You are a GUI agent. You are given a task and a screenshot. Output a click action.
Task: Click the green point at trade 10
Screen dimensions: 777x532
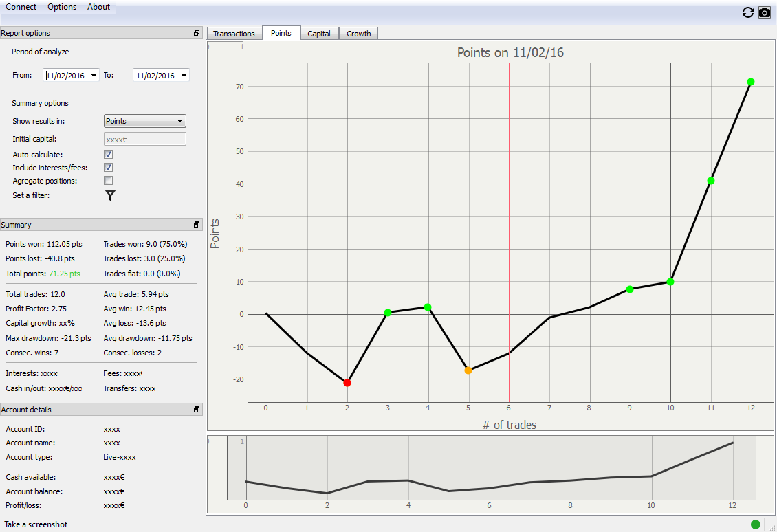click(670, 282)
